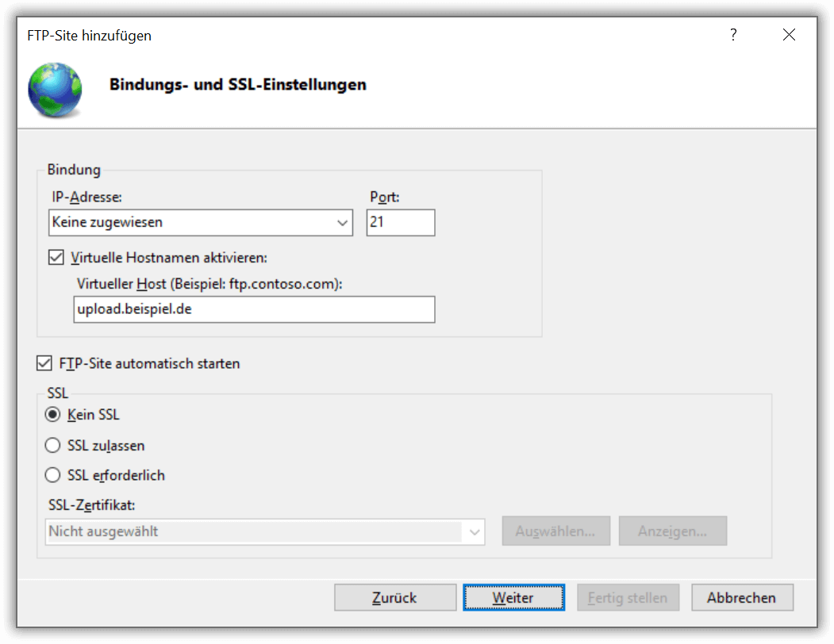Click the Bindungs- und SSL-Einstellungen heading
Screen dimensions: 834x644
(x=238, y=85)
